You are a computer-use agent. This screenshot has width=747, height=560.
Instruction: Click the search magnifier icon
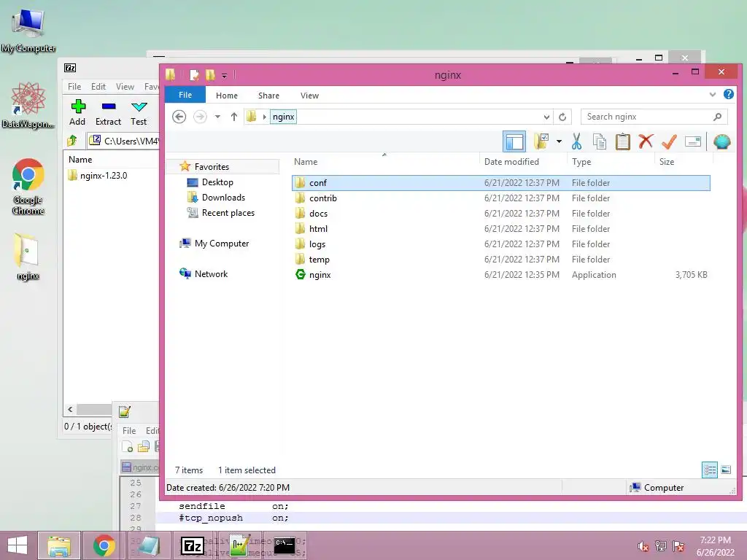click(718, 117)
